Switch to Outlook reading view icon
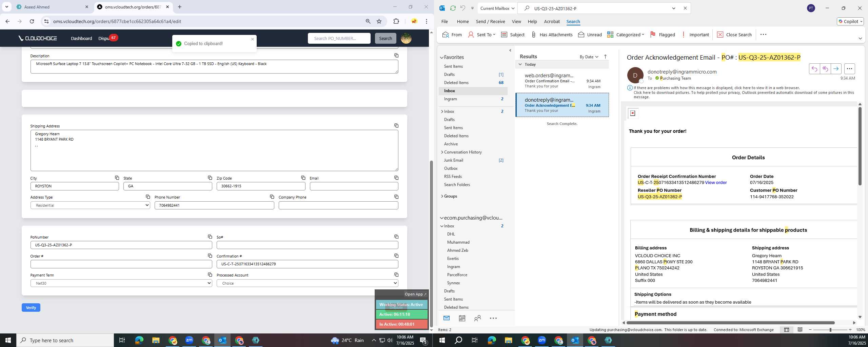This screenshot has width=868, height=347. point(800,330)
